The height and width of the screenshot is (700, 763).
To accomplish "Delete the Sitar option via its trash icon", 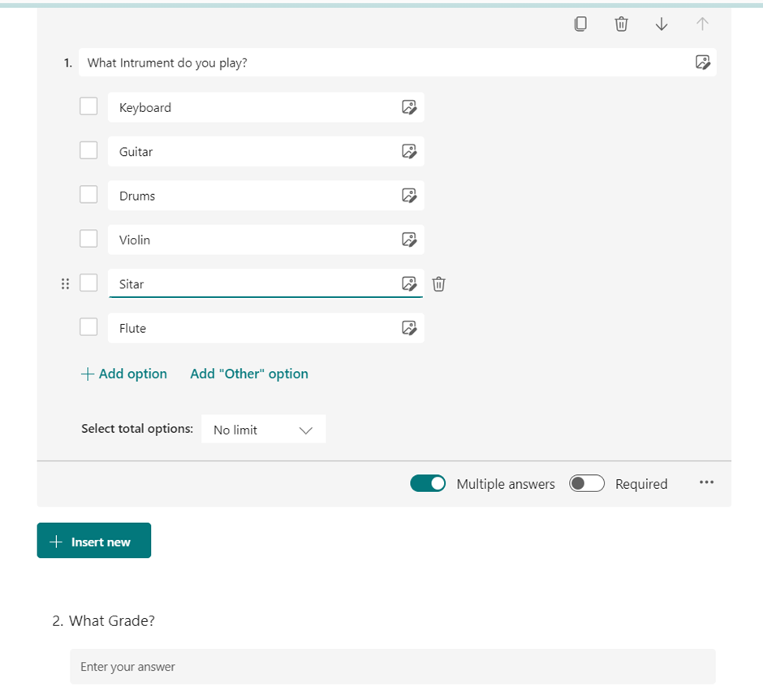I will tap(438, 283).
